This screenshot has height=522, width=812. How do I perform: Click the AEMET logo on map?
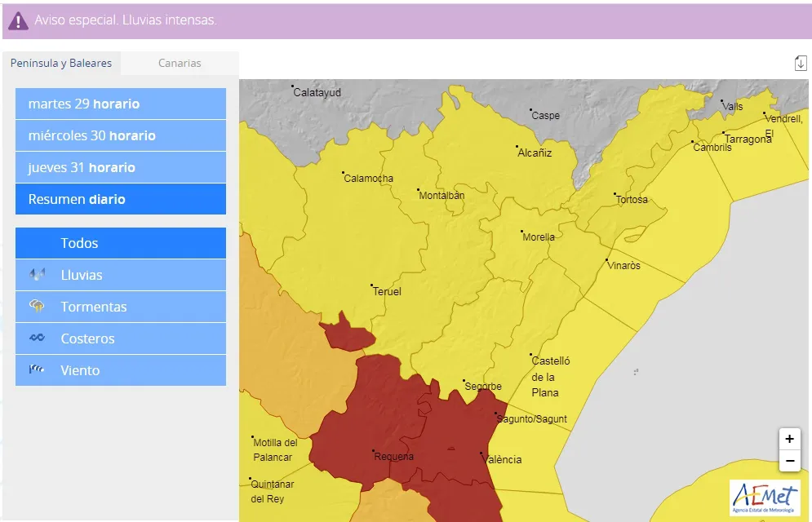(765, 498)
